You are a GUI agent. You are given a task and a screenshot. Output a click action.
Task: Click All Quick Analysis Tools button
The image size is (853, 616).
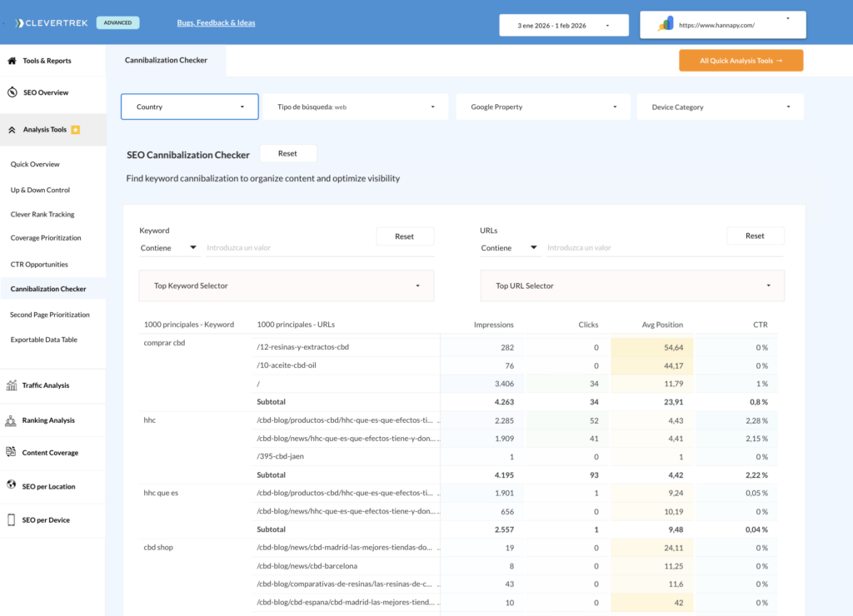click(x=741, y=61)
